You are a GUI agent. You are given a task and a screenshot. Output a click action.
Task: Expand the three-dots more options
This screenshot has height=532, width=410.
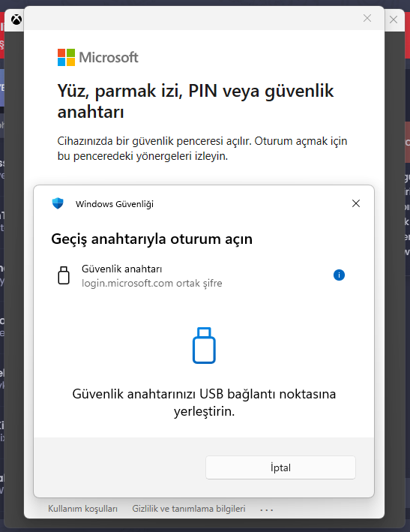pos(267,509)
